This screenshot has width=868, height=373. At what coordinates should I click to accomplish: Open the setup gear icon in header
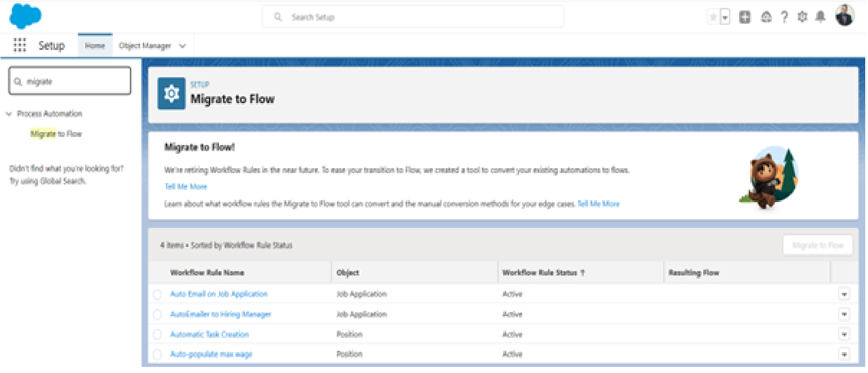(802, 17)
